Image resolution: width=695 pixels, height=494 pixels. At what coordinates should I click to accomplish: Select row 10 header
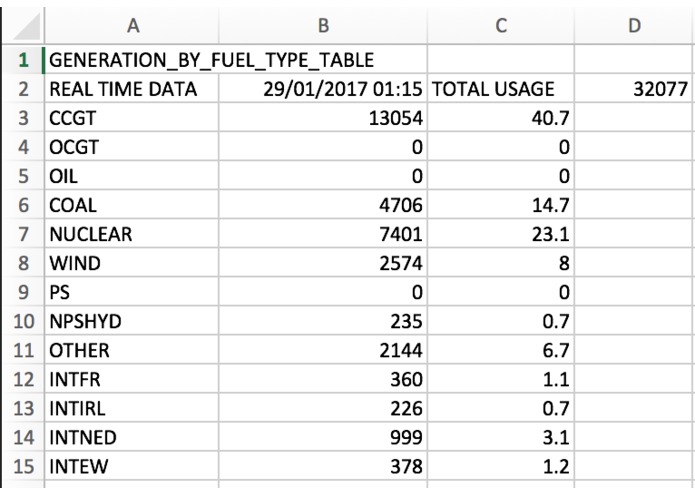tap(23, 321)
